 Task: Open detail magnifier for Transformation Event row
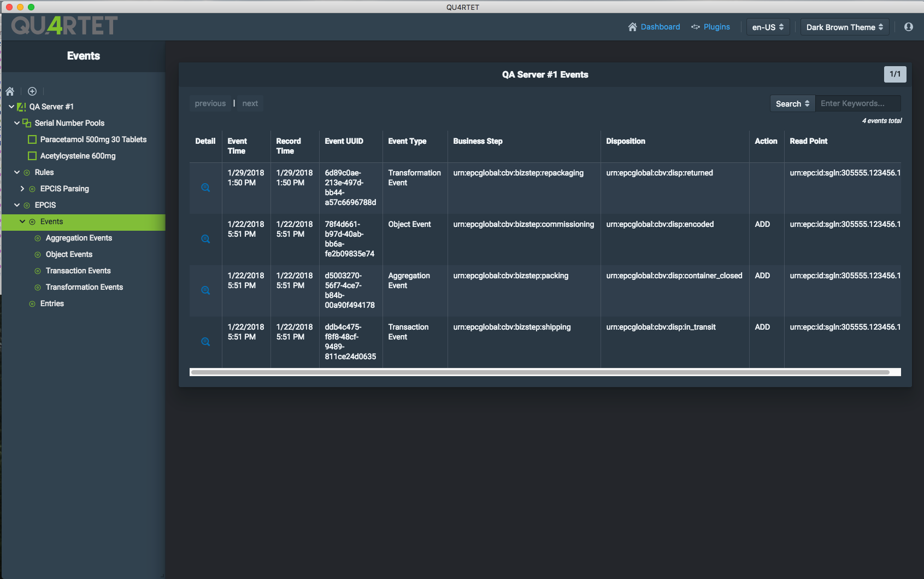pos(205,188)
